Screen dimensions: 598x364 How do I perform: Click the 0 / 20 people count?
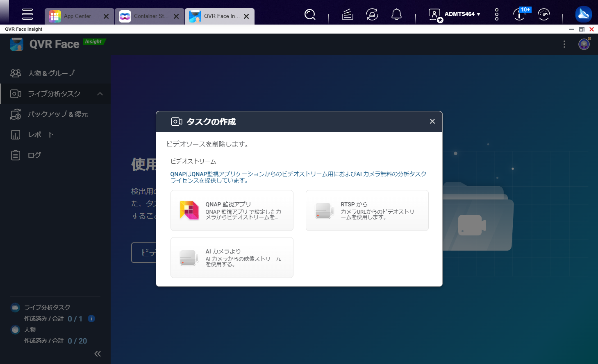77,341
